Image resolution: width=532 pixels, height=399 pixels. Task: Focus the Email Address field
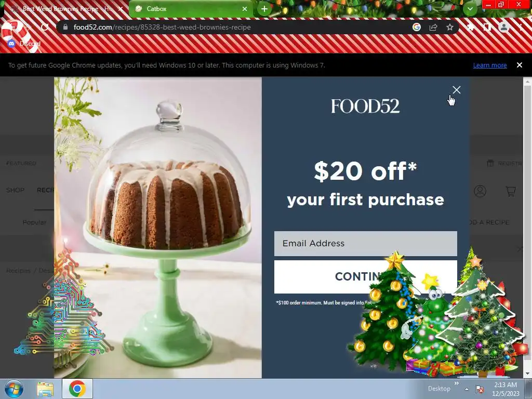(x=365, y=244)
